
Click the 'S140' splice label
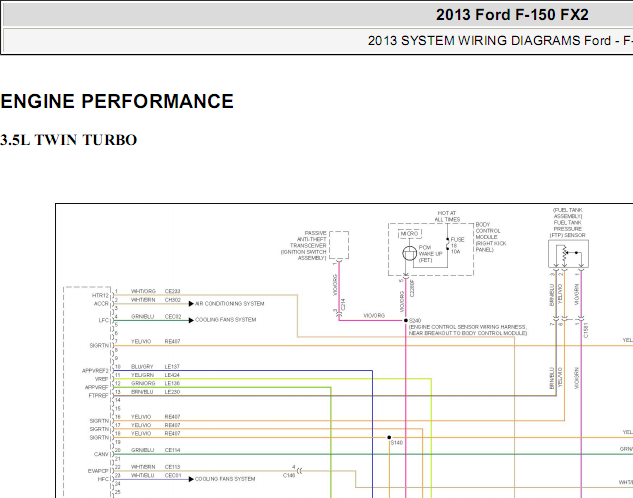(x=396, y=443)
